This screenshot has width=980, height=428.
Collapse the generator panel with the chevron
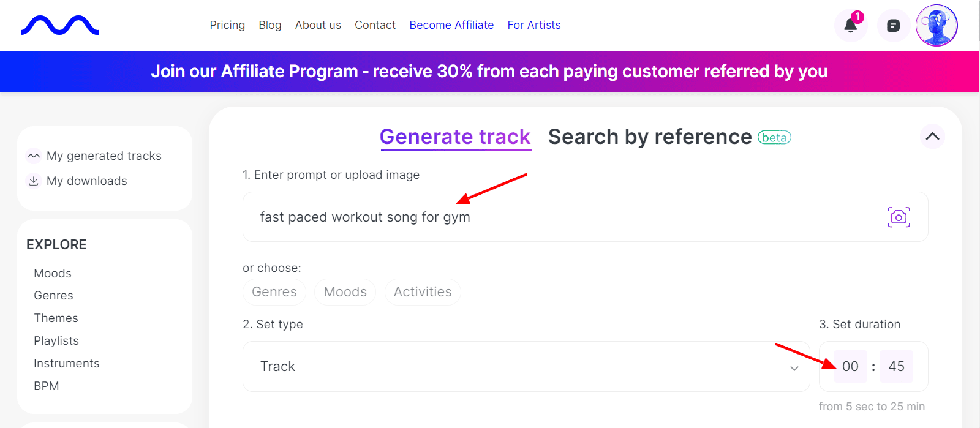click(932, 137)
